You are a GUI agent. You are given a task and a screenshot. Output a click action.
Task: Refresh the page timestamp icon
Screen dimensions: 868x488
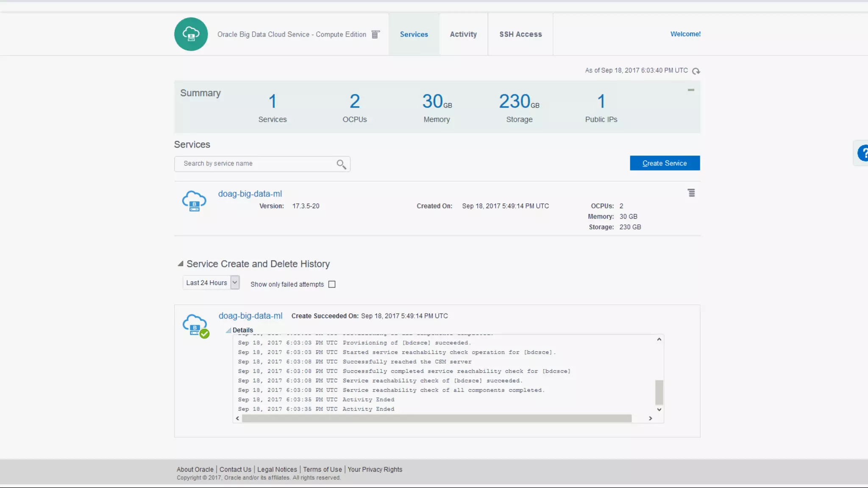tap(696, 71)
